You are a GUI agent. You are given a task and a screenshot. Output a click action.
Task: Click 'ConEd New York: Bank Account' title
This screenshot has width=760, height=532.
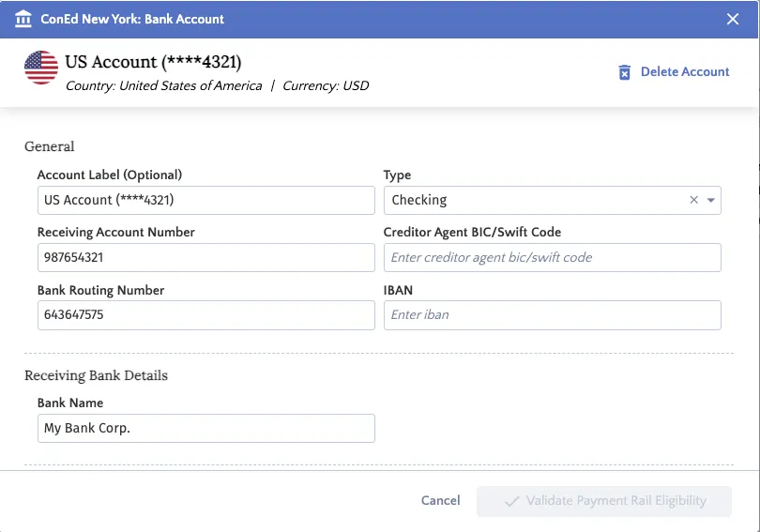click(132, 19)
